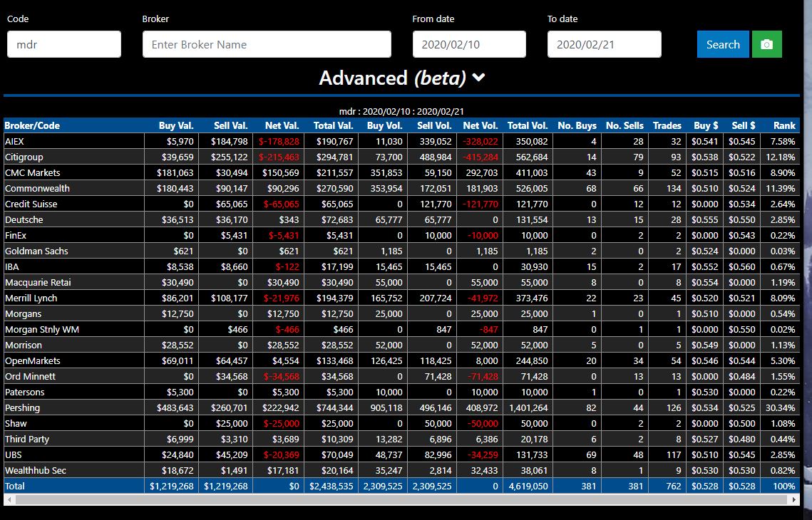The width and height of the screenshot is (812, 520).
Task: Click the table title mdr : 2020/02/10 : 2020/02/21
Action: (x=401, y=111)
